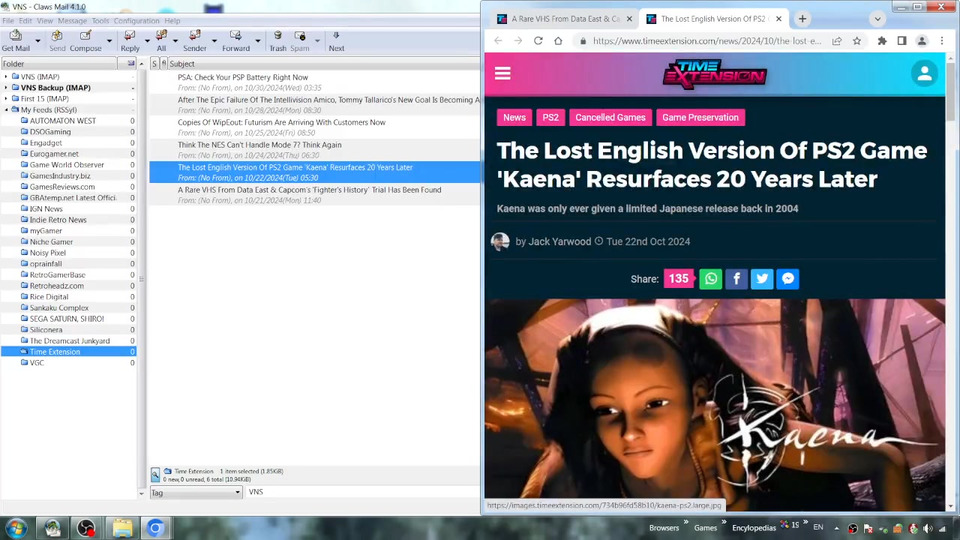Expand the First 15 (IMAP) folder
This screenshot has height=540, width=960.
[x=6, y=99]
